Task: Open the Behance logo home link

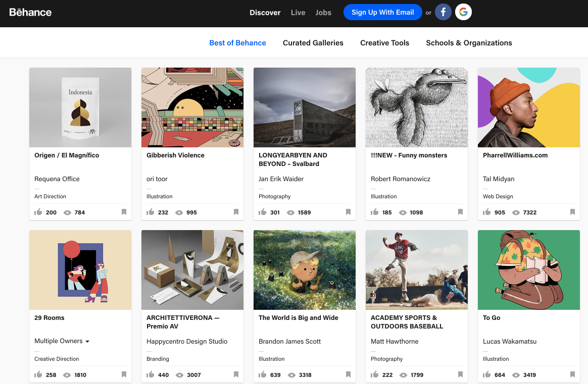Action: click(30, 13)
